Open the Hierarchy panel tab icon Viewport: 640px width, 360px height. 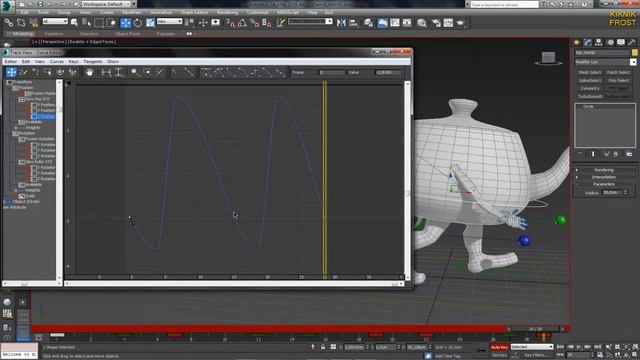[x=599, y=42]
